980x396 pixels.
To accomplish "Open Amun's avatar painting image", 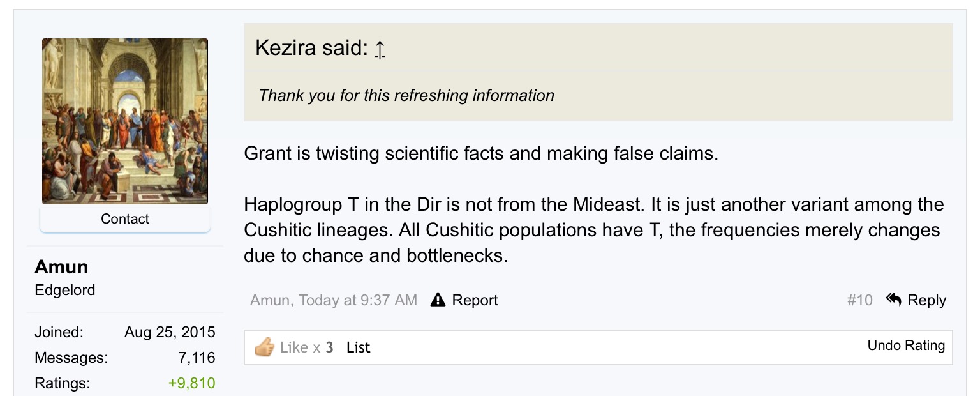I will click(x=125, y=121).
